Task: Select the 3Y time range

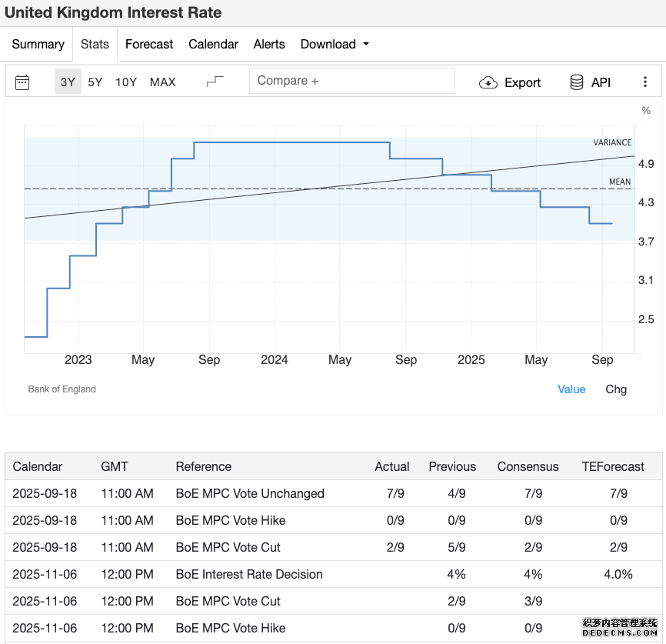Action: point(68,82)
